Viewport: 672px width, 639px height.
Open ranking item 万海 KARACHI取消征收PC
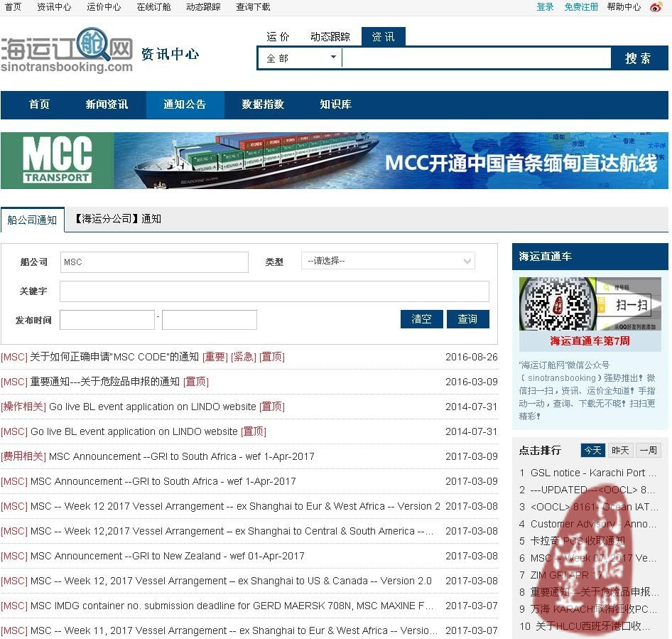(x=593, y=609)
